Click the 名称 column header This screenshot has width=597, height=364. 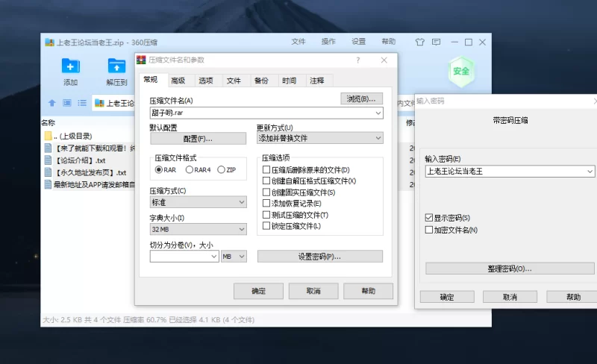49,122
